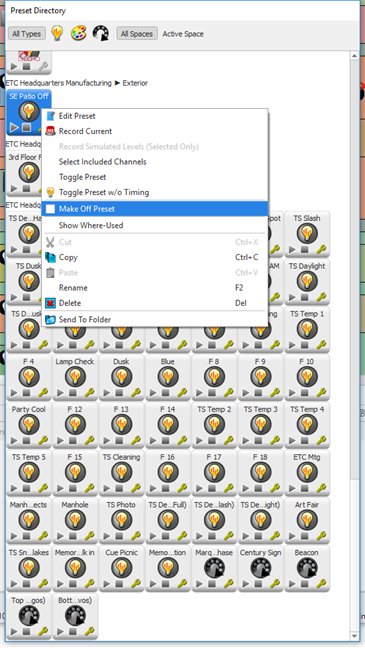Select the Bott...vos) effect preset
Image resolution: width=365 pixels, height=652 pixels.
75,616
